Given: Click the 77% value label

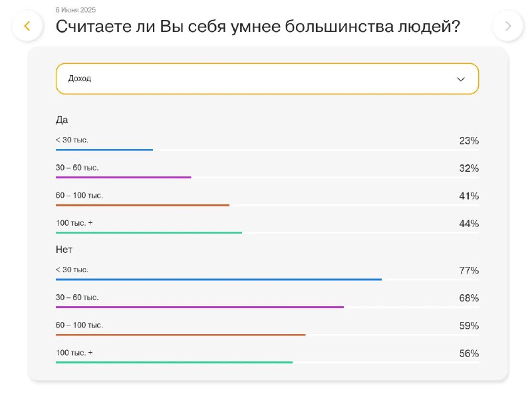Looking at the screenshot, I should pos(469,270).
